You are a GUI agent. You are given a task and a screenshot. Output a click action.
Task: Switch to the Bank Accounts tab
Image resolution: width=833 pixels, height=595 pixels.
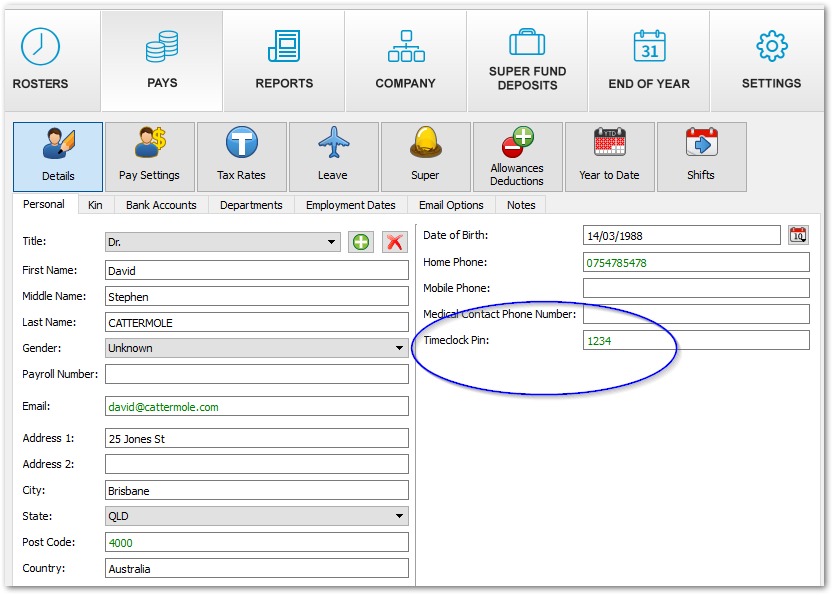(161, 205)
